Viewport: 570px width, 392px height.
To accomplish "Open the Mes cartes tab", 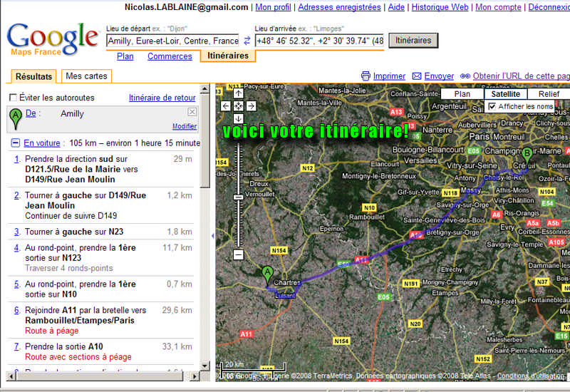I will [86, 76].
